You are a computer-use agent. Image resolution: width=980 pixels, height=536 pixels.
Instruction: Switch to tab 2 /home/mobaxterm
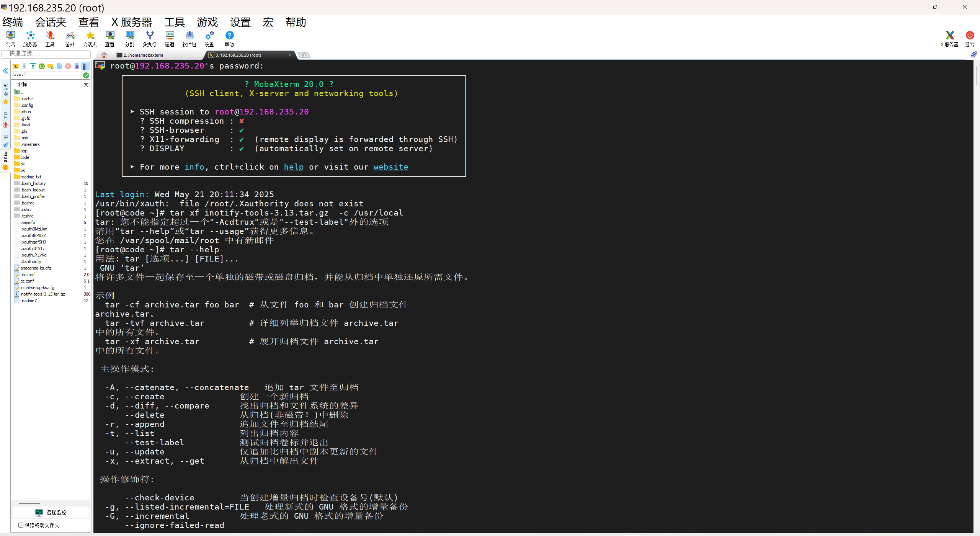[144, 55]
